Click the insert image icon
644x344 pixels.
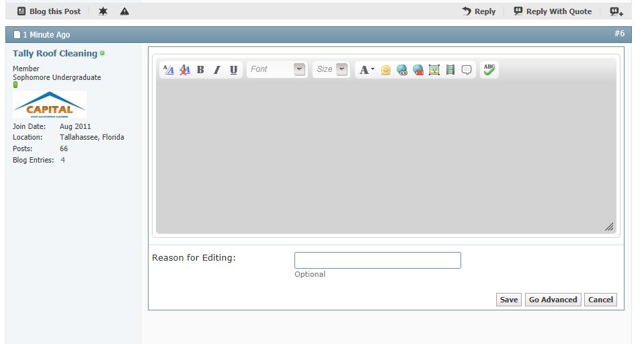click(434, 70)
